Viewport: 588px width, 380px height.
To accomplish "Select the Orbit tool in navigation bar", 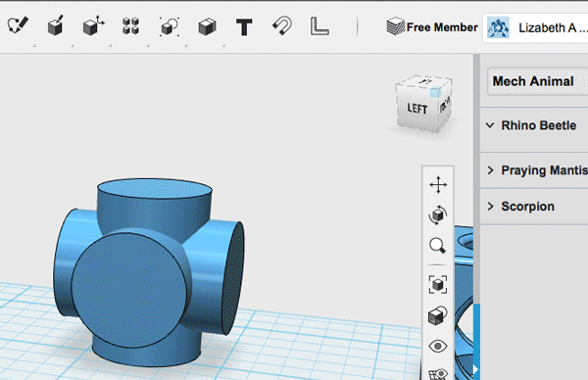I will pos(438,215).
